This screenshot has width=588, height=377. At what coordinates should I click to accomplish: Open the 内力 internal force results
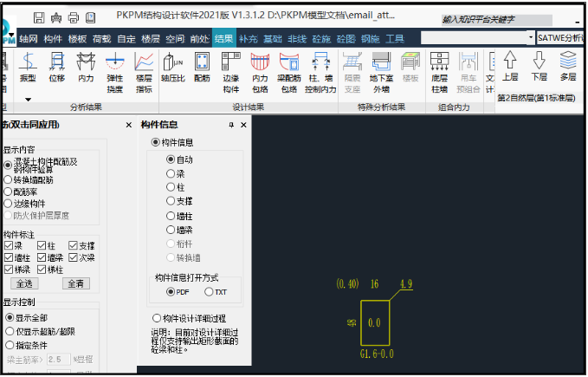(x=86, y=68)
